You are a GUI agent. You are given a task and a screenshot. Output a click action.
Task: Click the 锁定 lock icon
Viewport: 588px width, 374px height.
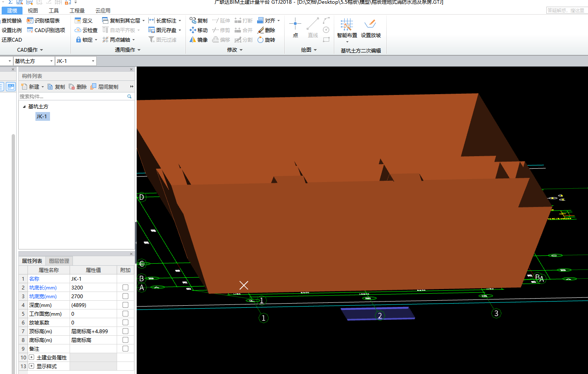pyautogui.click(x=78, y=40)
